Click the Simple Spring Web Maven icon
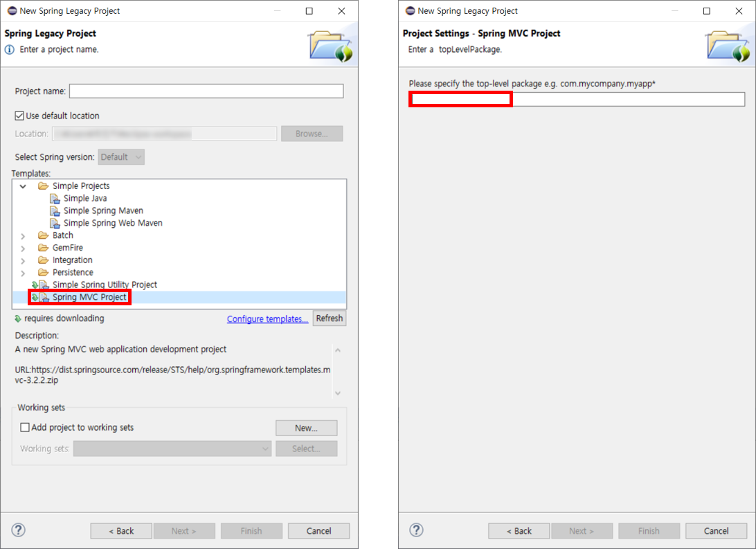 tap(55, 223)
